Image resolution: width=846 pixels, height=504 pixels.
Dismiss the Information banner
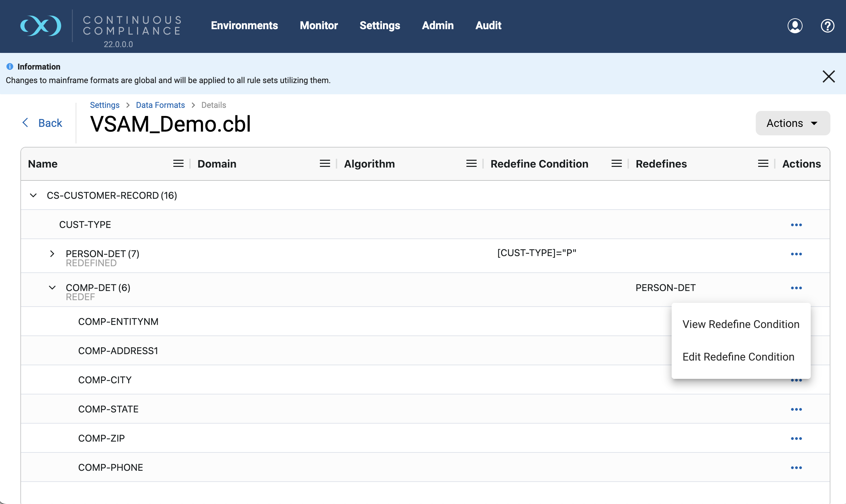point(828,76)
